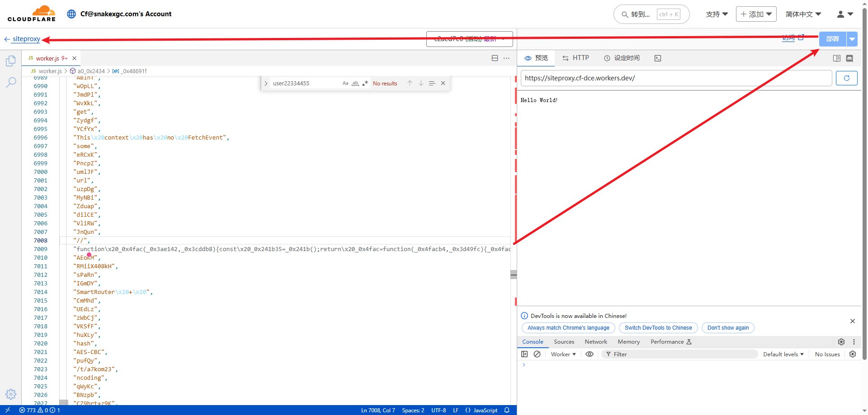Click Always match Chrome's language
The image size is (868, 415).
568,328
